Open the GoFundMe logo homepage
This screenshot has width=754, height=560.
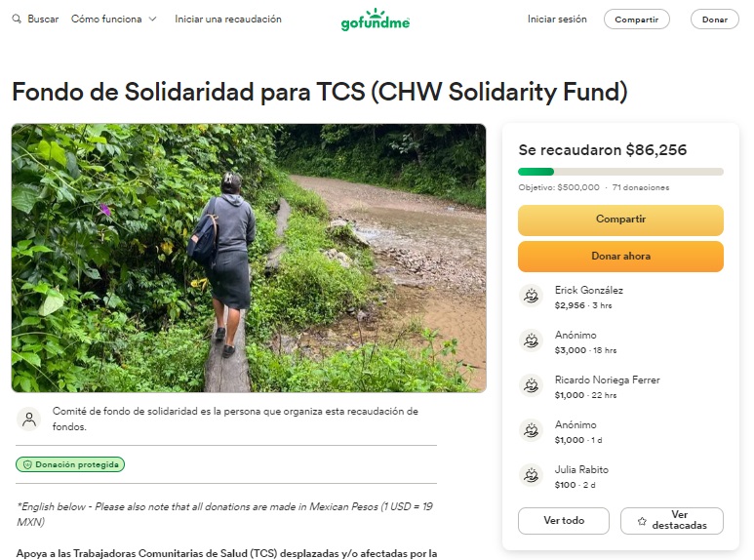point(376,20)
